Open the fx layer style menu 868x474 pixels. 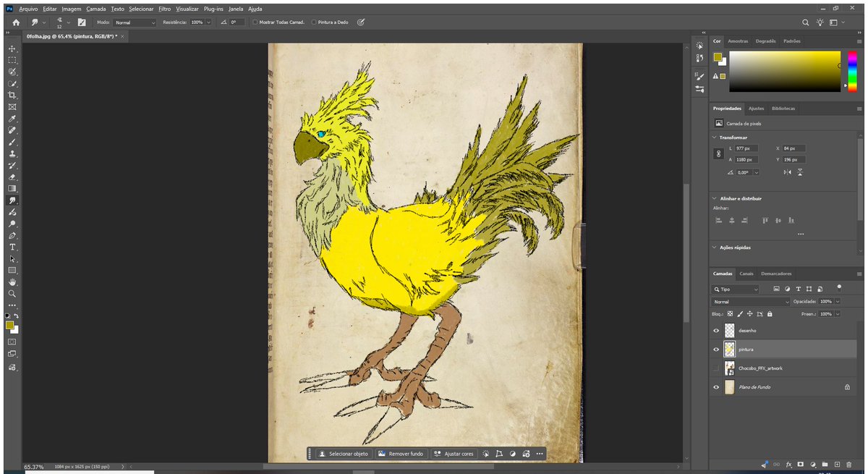coord(789,463)
